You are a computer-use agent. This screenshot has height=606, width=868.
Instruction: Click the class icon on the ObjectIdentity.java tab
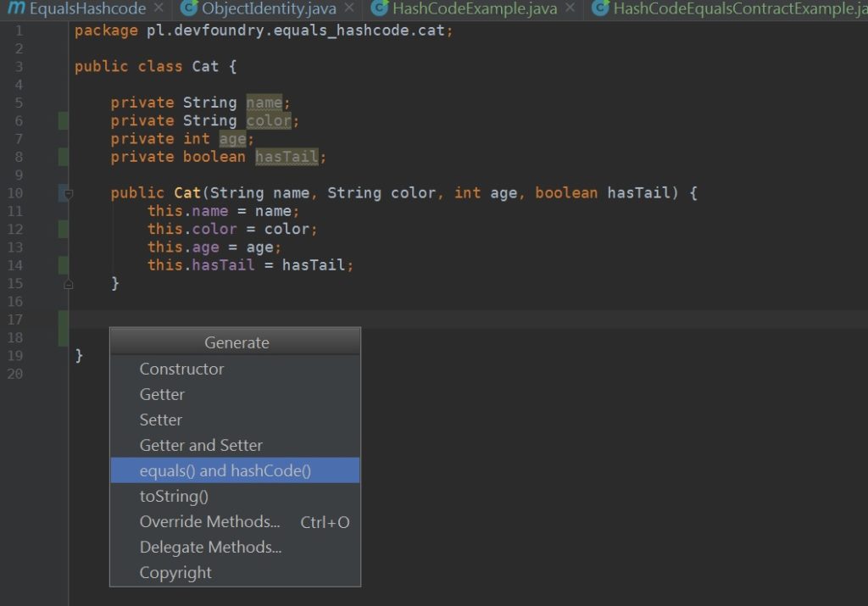point(189,8)
